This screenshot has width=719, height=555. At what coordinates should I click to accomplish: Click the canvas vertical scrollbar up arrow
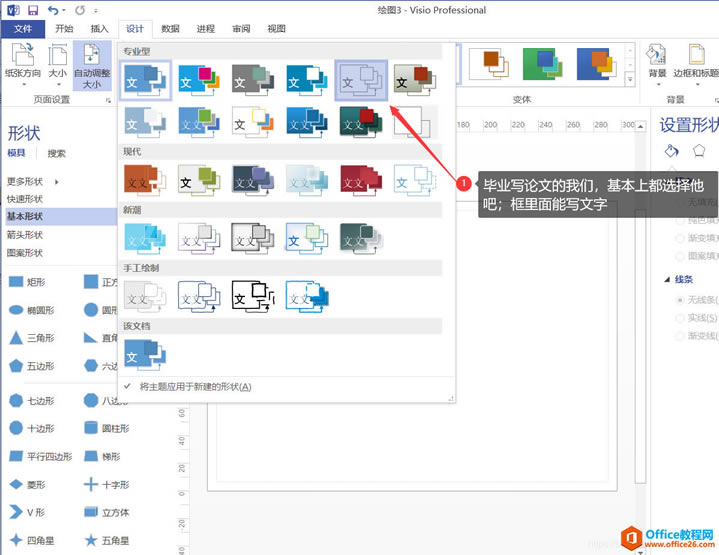pos(641,126)
